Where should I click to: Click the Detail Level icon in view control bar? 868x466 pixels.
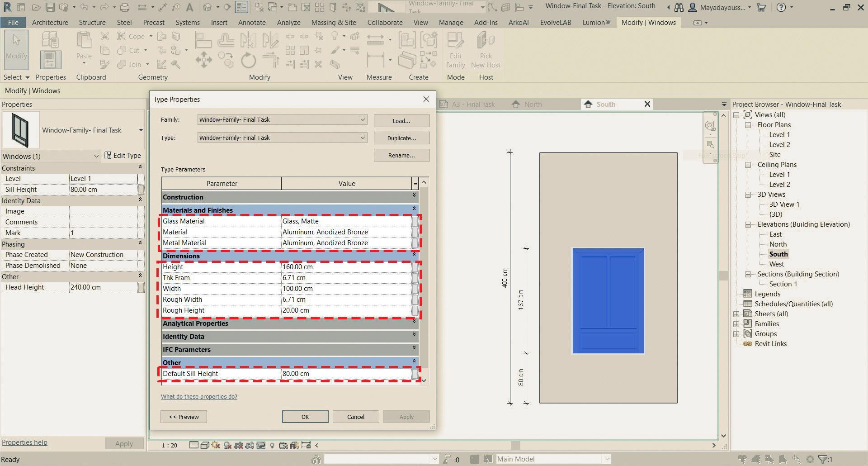(194, 445)
